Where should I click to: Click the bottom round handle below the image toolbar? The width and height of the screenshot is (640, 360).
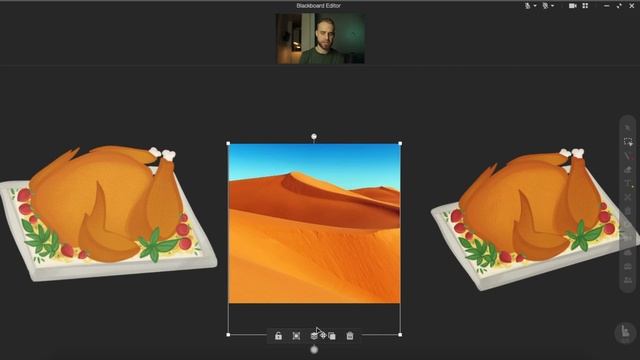pyautogui.click(x=314, y=350)
